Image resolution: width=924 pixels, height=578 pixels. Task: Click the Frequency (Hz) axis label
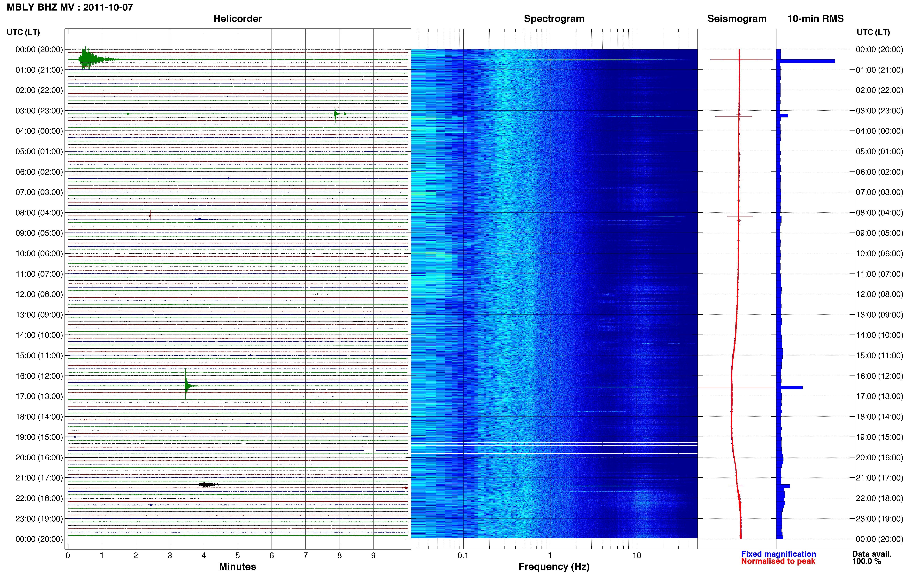pyautogui.click(x=554, y=566)
